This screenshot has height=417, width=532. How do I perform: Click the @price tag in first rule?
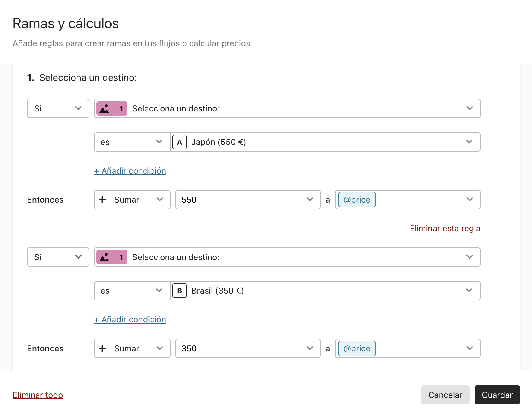[x=357, y=200]
